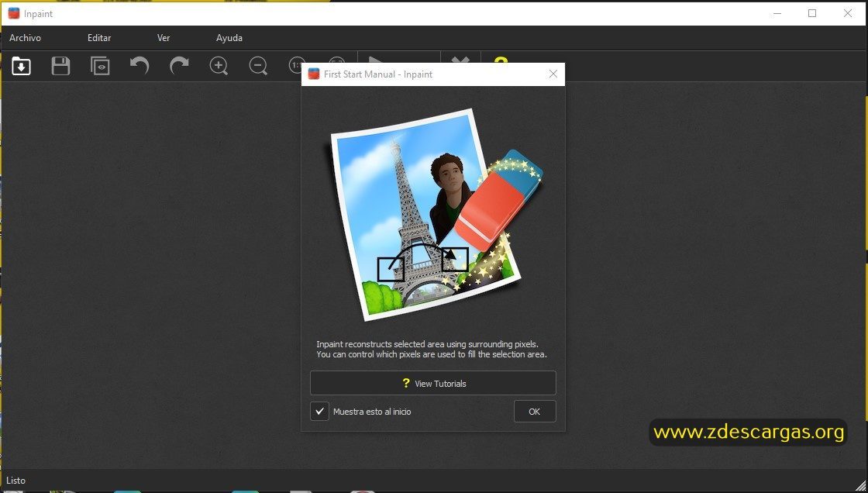Redo the last undone action
Screen dimensions: 868x493
(179, 66)
